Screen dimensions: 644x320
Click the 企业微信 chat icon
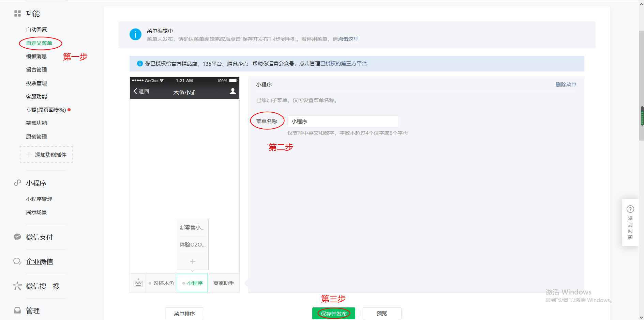tap(17, 261)
